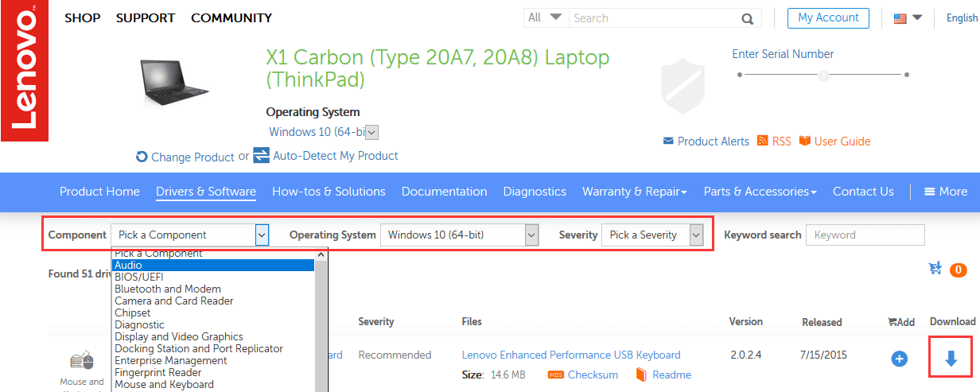Select Docking Station and Port Replicator
The height and width of the screenshot is (392, 980).
pos(213,349)
